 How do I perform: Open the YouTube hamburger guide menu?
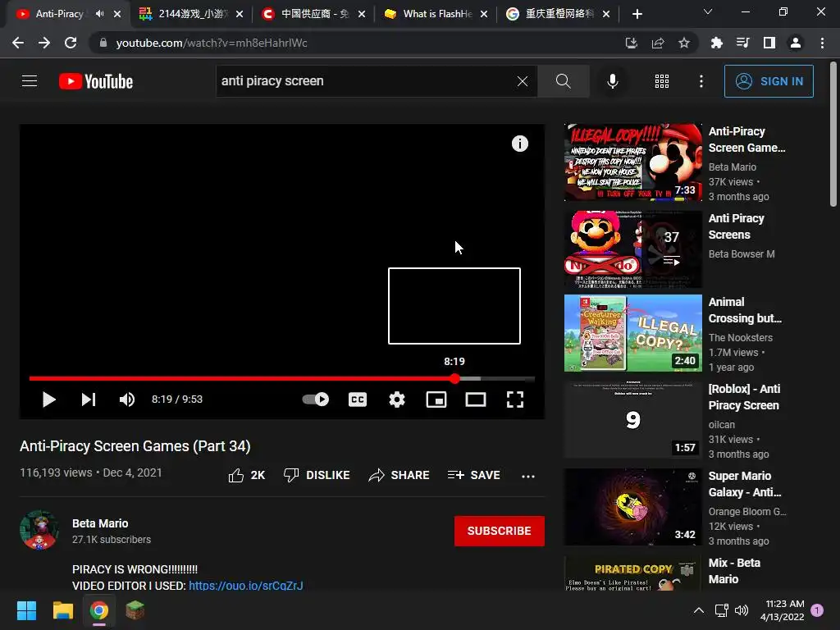coord(30,81)
